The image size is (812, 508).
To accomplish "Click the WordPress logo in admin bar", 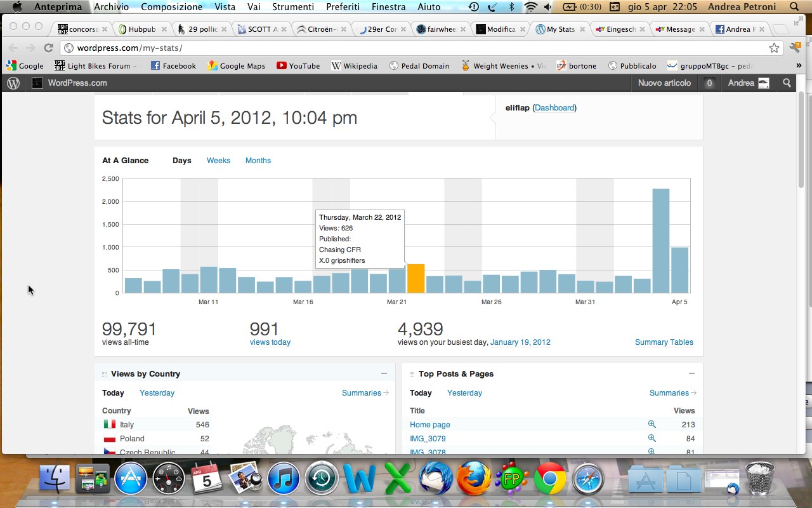I will [13, 83].
